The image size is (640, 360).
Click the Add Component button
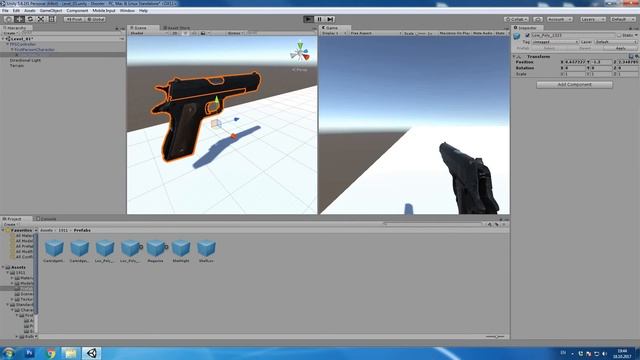(x=574, y=84)
